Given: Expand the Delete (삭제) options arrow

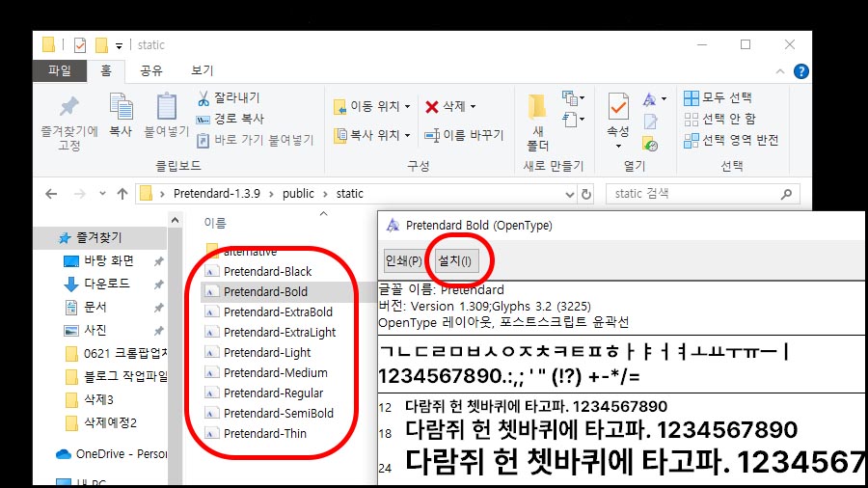Looking at the screenshot, I should (473, 107).
